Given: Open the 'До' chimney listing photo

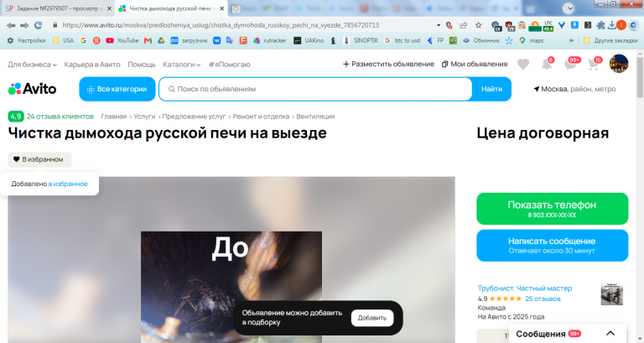Looking at the screenshot, I should click(x=231, y=287).
